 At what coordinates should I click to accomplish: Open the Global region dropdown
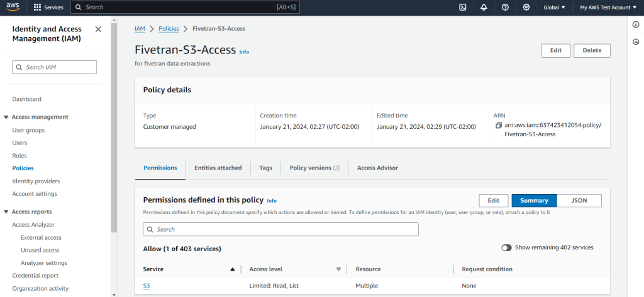(x=554, y=8)
